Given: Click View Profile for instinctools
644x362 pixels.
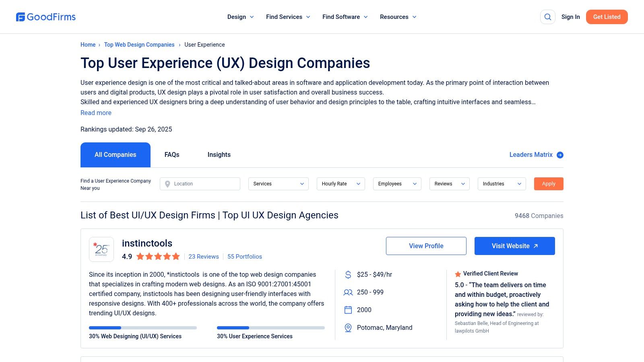Looking at the screenshot, I should click(x=426, y=246).
